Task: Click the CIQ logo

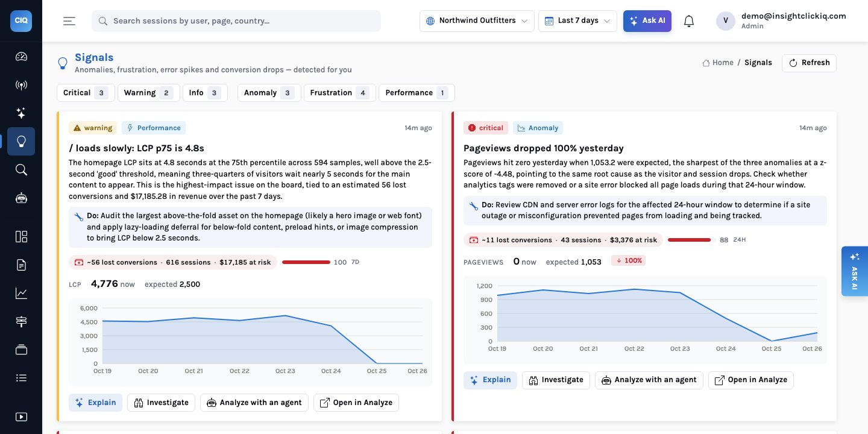Action: [21, 21]
